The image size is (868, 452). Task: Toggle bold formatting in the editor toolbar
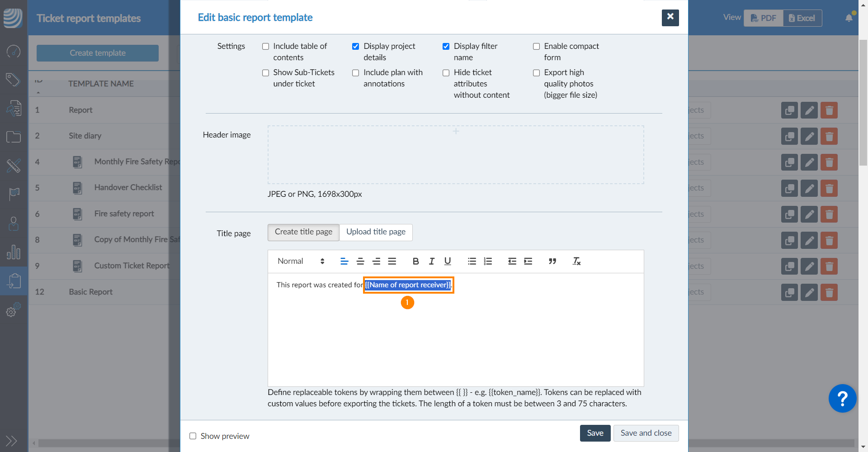[415, 261]
